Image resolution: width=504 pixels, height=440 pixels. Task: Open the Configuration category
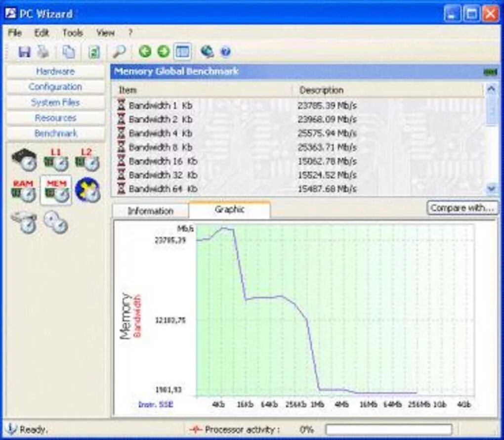click(55, 87)
